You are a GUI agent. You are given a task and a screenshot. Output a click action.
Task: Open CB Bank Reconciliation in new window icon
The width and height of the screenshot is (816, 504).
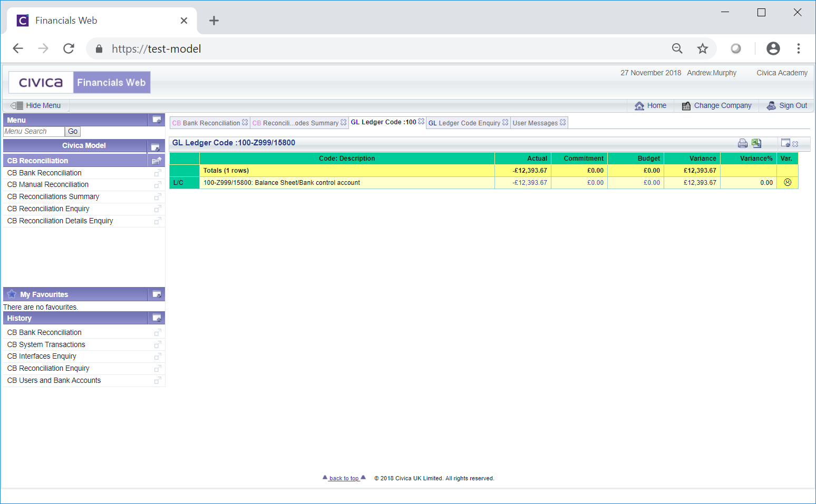coord(158,173)
